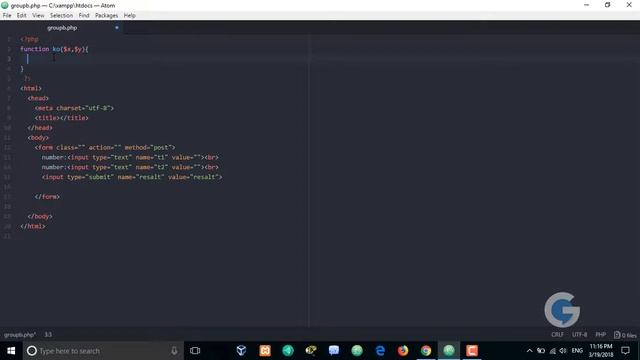Show hidden system tray icons
This screenshot has height=360, width=640.
click(x=529, y=351)
